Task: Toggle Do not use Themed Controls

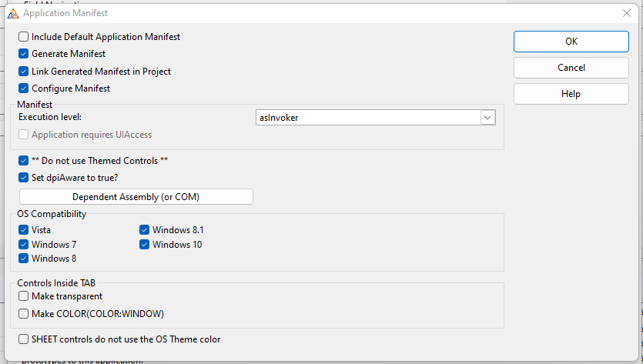Action: 24,161
